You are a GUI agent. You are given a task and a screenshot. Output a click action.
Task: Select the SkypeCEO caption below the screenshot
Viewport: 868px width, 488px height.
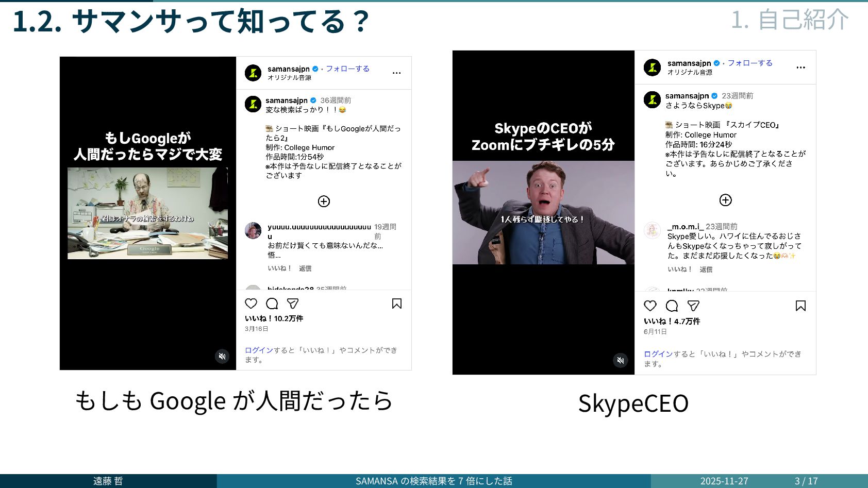(x=633, y=403)
